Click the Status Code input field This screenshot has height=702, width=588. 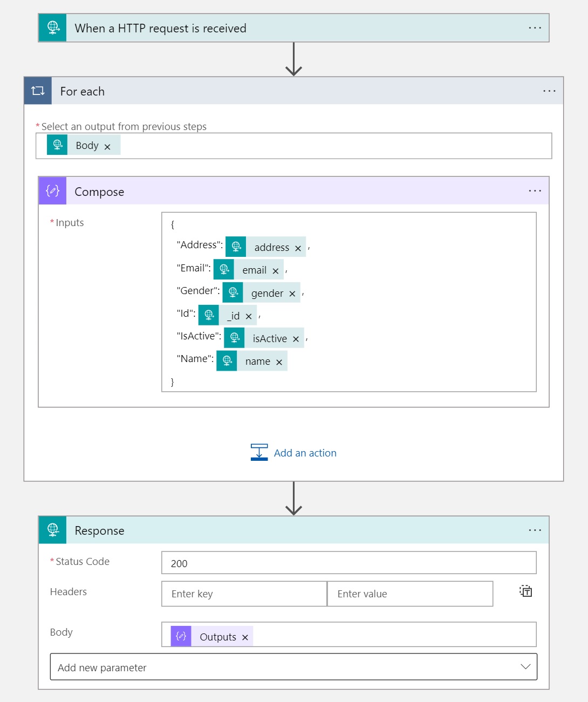tap(348, 563)
